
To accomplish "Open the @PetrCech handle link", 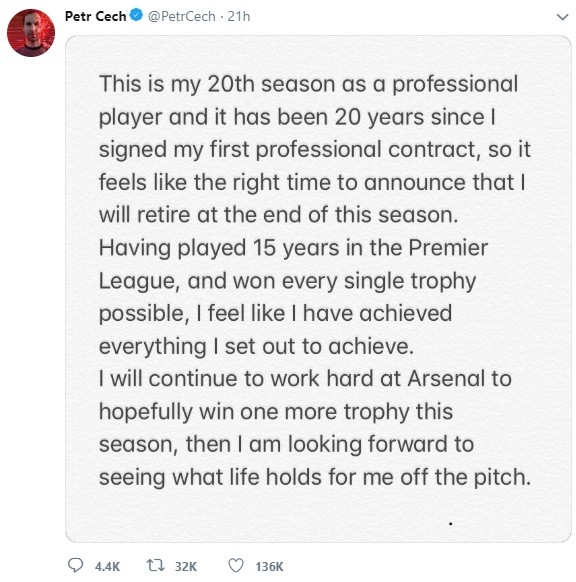I will click(181, 16).
